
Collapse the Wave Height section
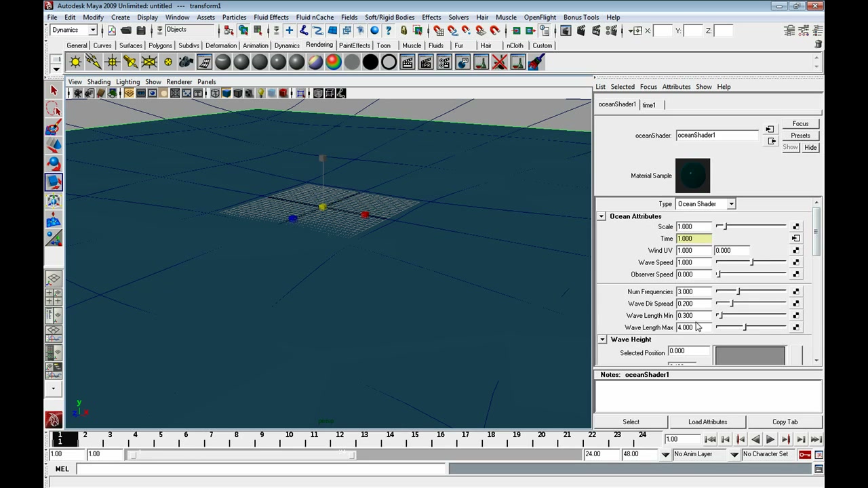point(602,340)
